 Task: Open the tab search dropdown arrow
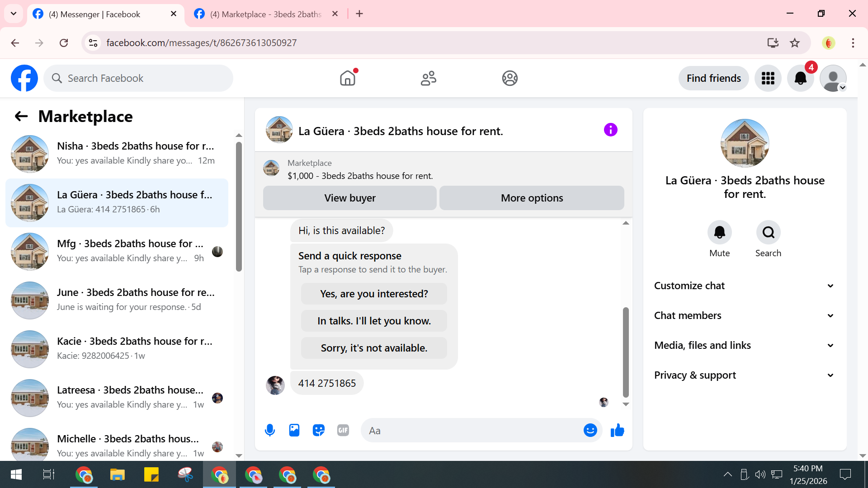point(14,14)
